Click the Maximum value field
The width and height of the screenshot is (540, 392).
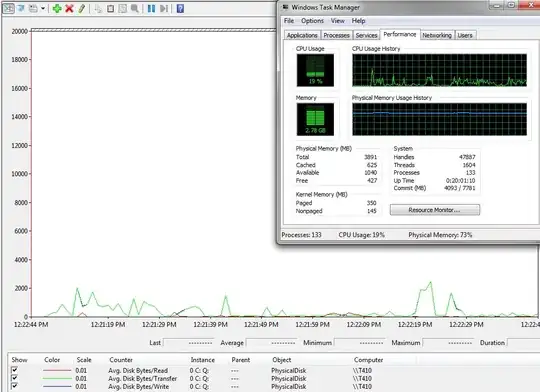click(x=448, y=343)
